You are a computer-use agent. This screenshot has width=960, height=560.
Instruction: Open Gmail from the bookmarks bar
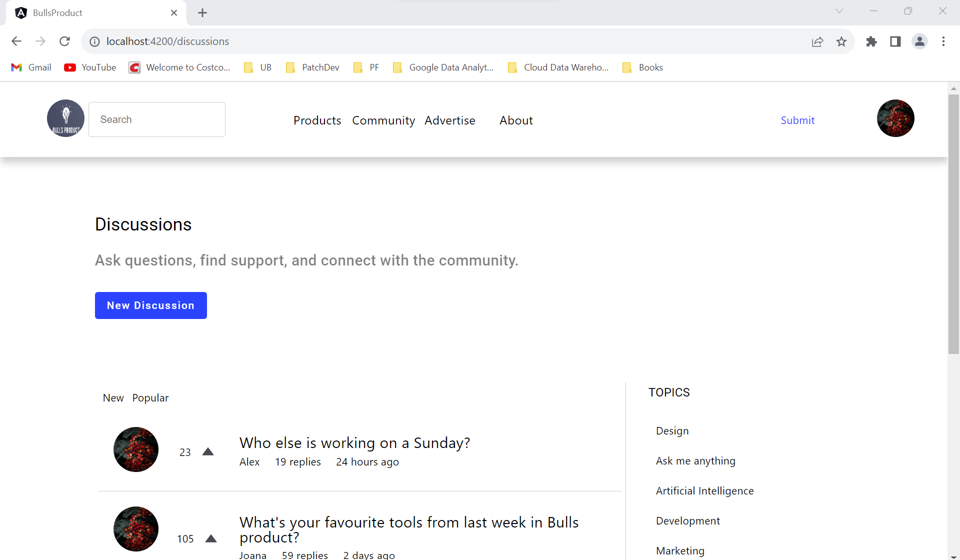point(31,67)
